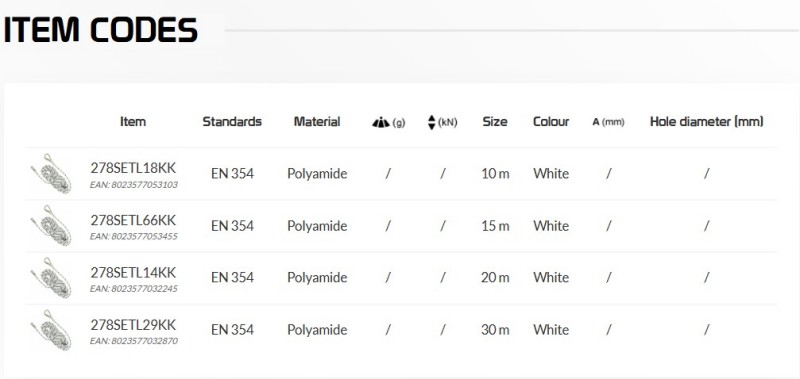The width and height of the screenshot is (800, 379).
Task: Click the Hole diameter column header
Action: [707, 122]
